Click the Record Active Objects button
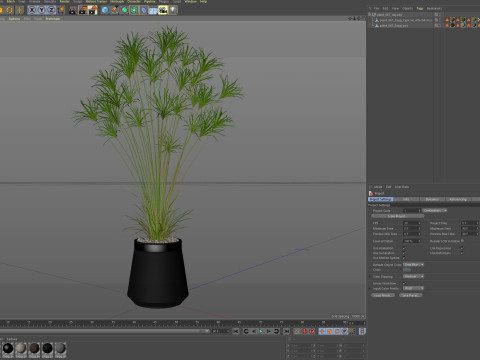The height and width of the screenshot is (360, 480). pos(297,331)
